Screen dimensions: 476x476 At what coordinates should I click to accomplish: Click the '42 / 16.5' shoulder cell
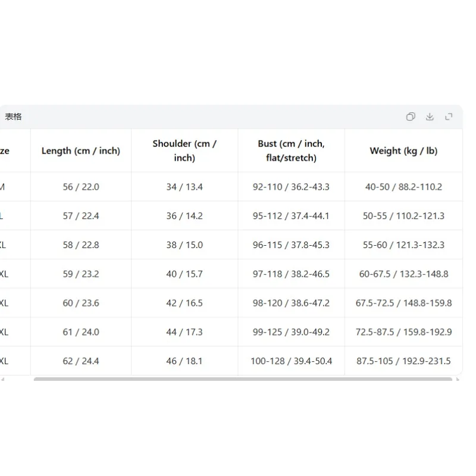[x=184, y=303]
